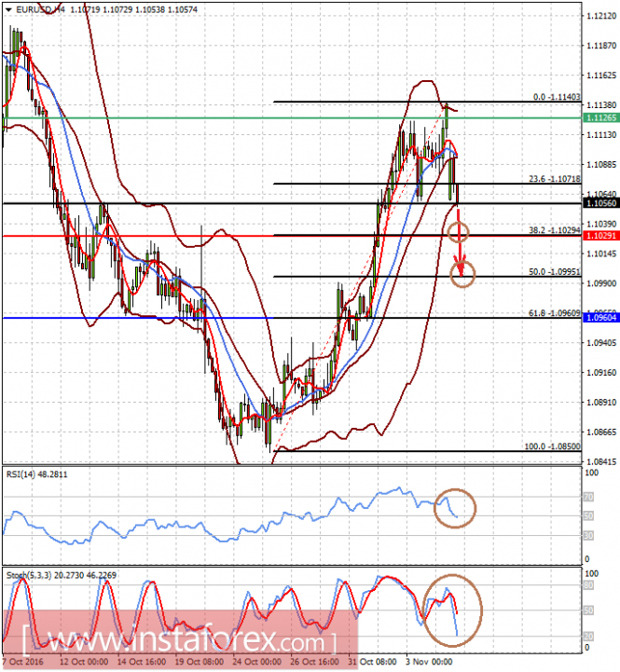
Task: Click the RSI(14) indicator label
Action: coord(37,474)
